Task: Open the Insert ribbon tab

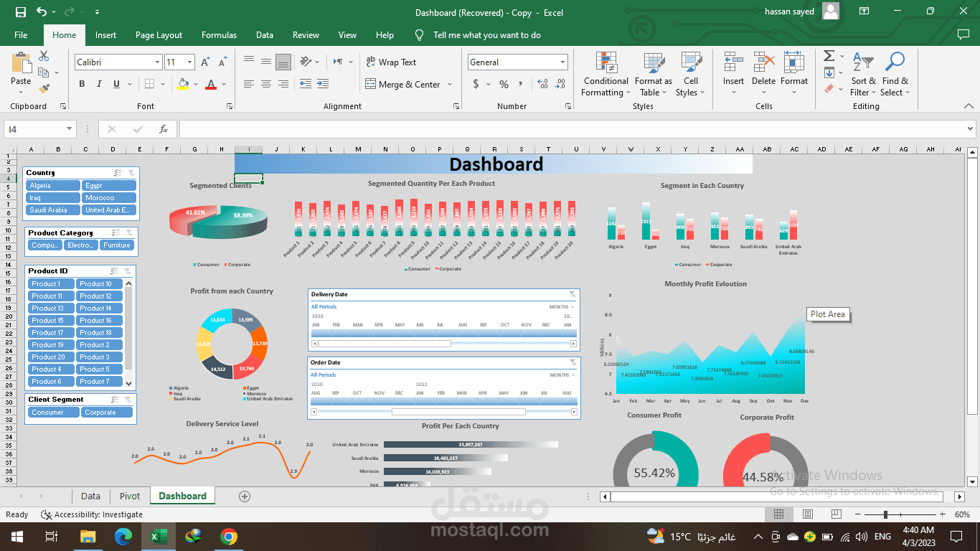Action: pyautogui.click(x=105, y=35)
